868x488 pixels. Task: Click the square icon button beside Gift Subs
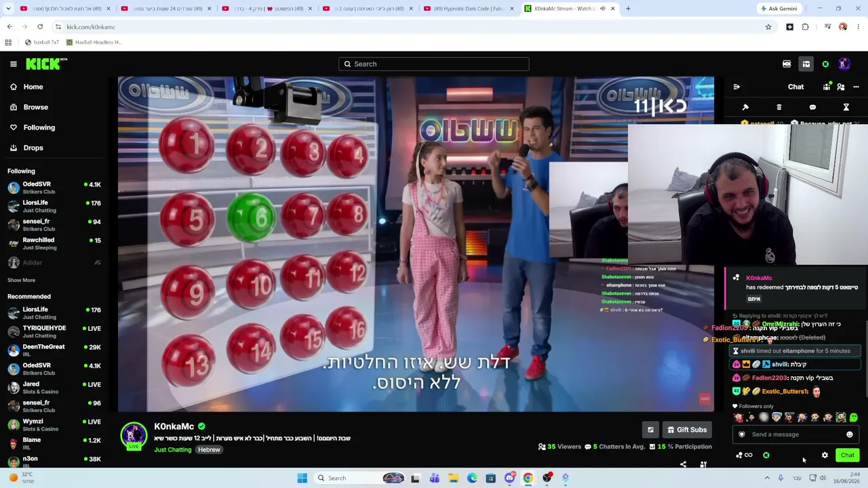650,430
